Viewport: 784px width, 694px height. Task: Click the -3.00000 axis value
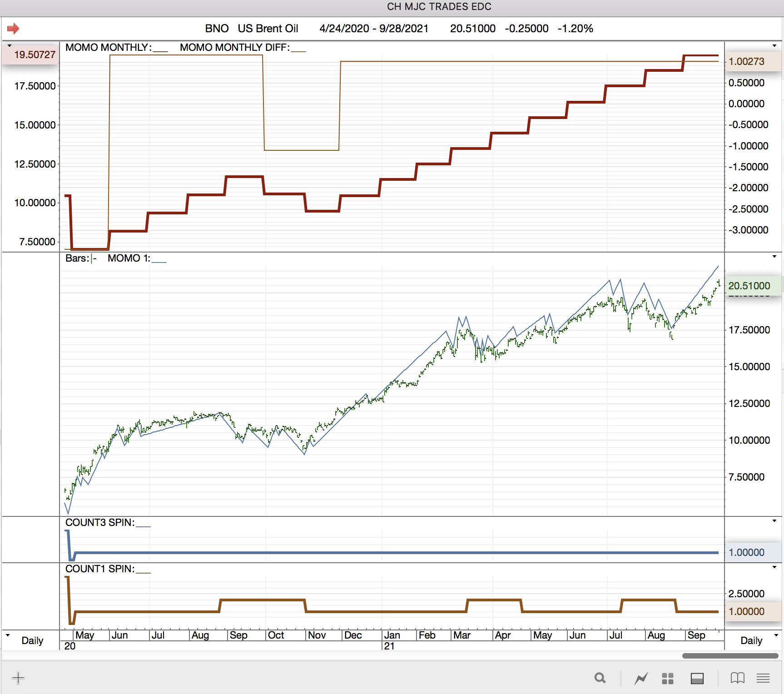coord(749,230)
